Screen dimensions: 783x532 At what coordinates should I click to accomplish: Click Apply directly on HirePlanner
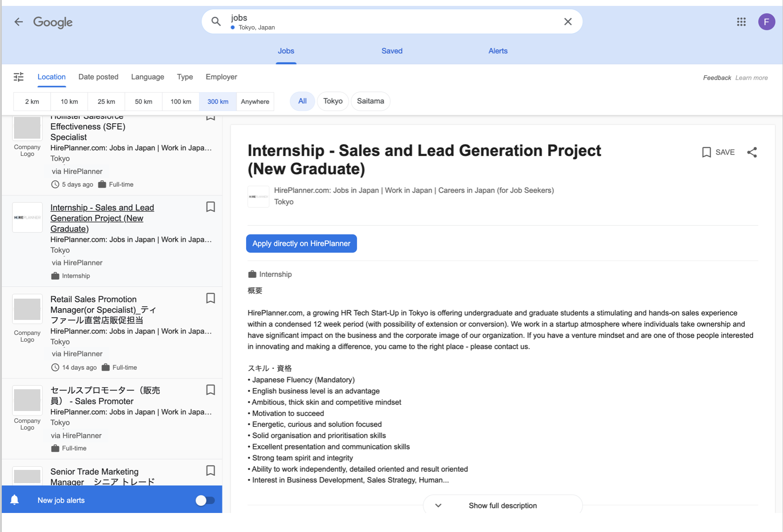click(301, 243)
